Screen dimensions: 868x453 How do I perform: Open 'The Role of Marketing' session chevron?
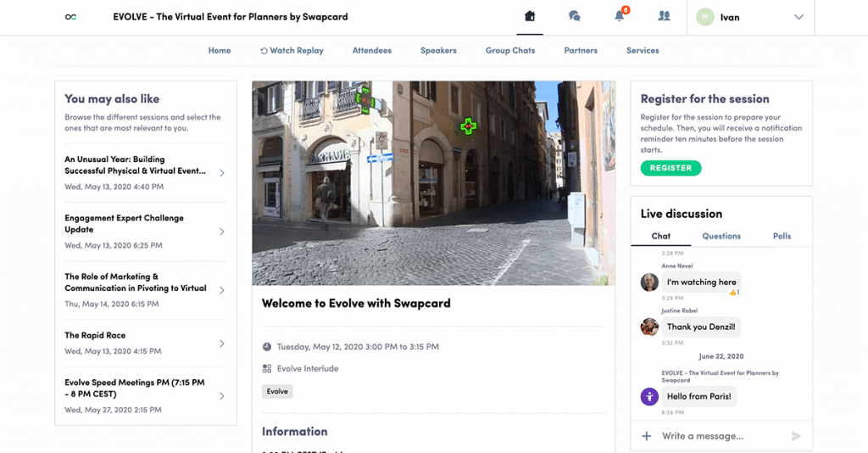pyautogui.click(x=221, y=290)
